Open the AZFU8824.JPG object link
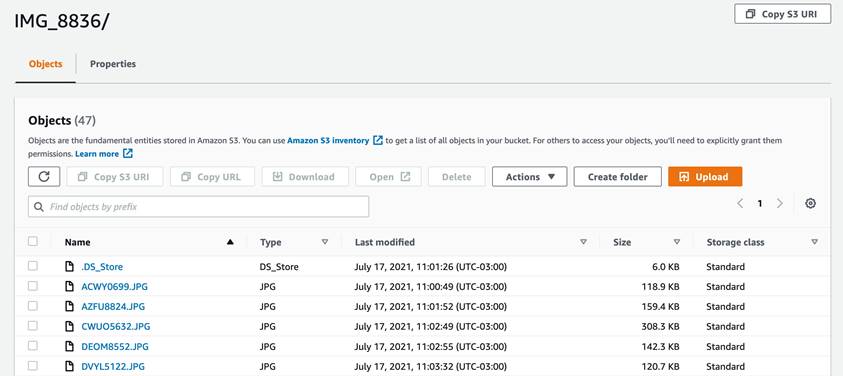This screenshot has height=376, width=843. (x=113, y=307)
